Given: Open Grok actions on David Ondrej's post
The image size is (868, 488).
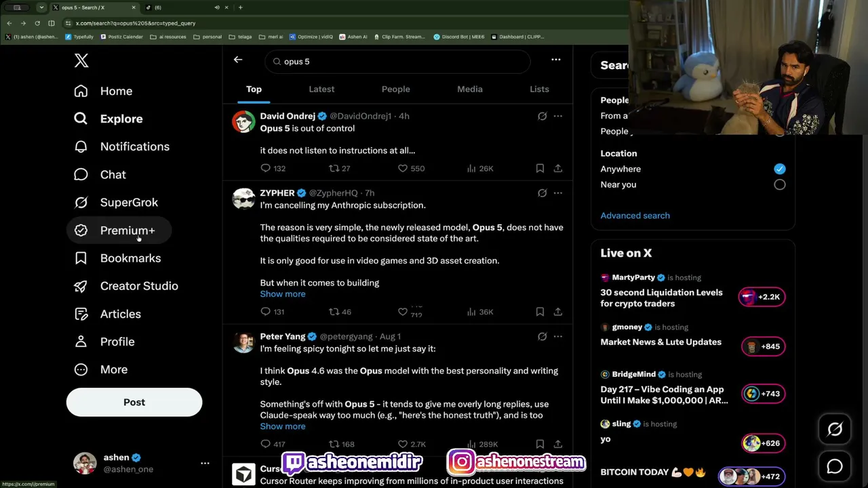Looking at the screenshot, I should [542, 116].
